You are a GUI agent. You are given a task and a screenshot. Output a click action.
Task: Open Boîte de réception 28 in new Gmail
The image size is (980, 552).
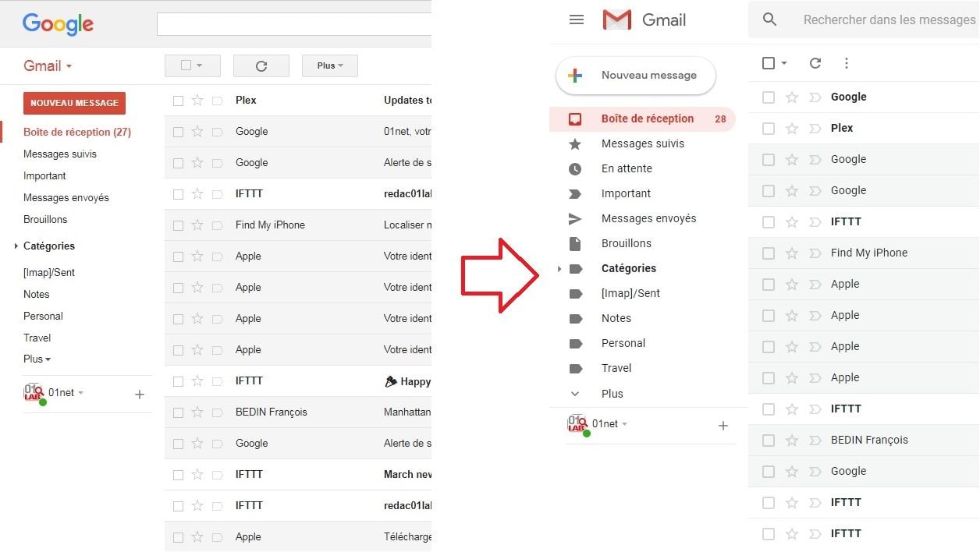pyautogui.click(x=643, y=119)
